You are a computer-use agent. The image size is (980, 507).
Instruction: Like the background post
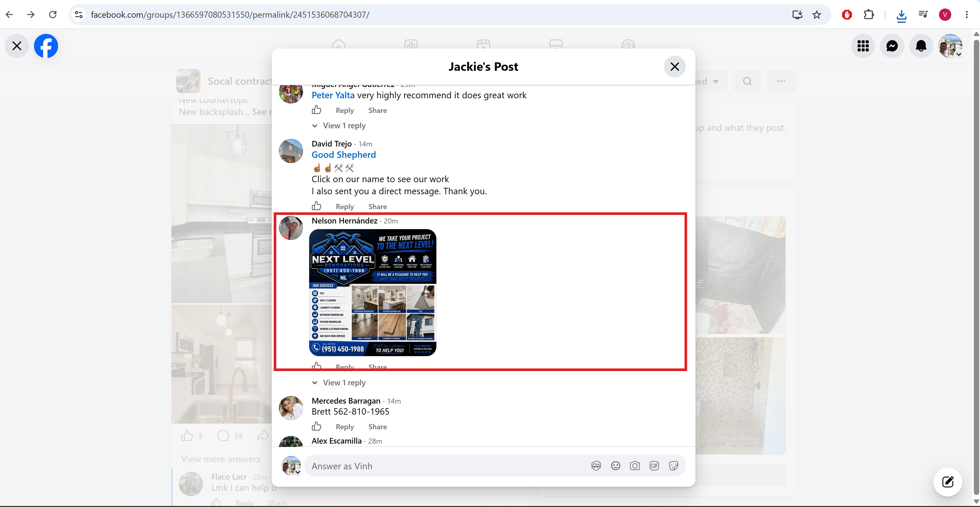187,436
